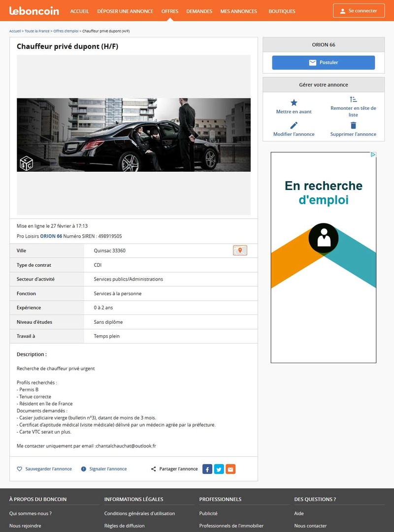Click Qui sommes-nous ? footer link

(x=31, y=513)
